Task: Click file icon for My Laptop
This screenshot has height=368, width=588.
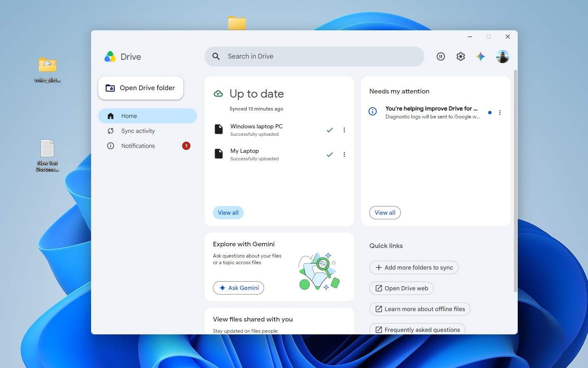Action: click(x=219, y=154)
